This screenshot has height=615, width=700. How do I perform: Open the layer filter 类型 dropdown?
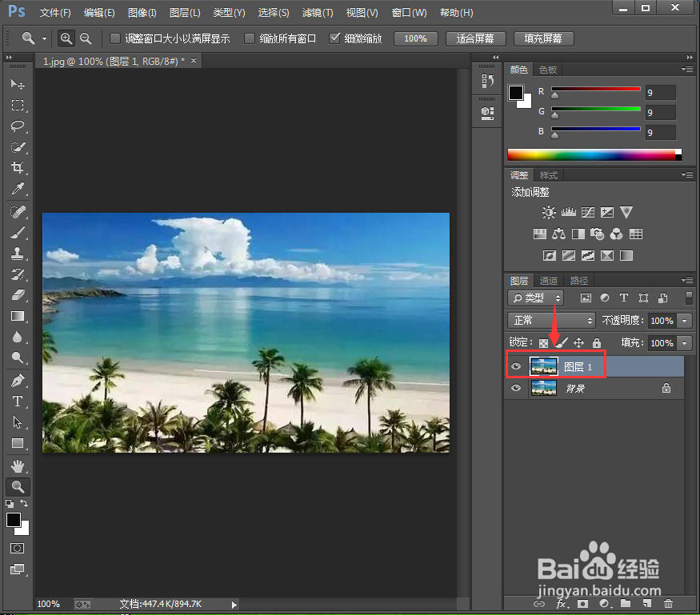(536, 298)
